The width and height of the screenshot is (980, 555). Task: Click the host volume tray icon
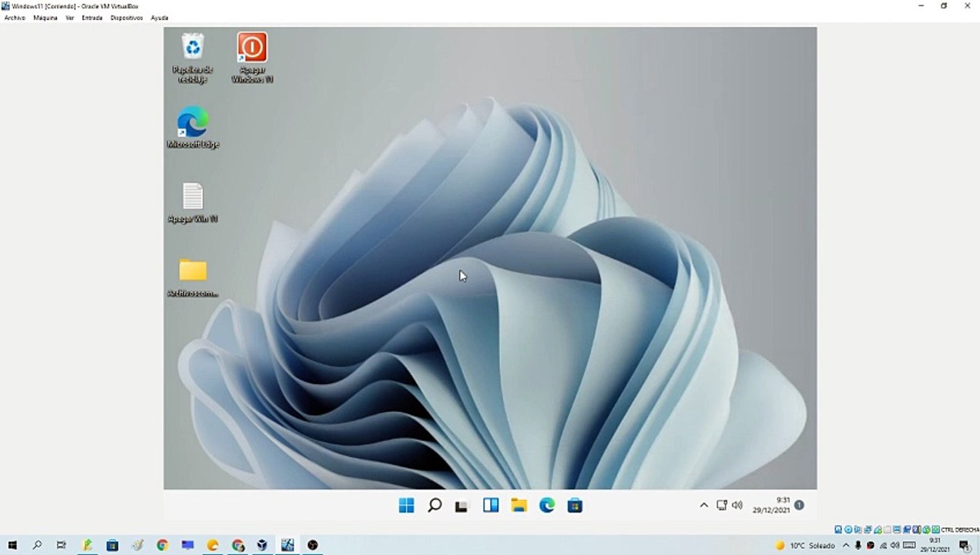[895, 545]
